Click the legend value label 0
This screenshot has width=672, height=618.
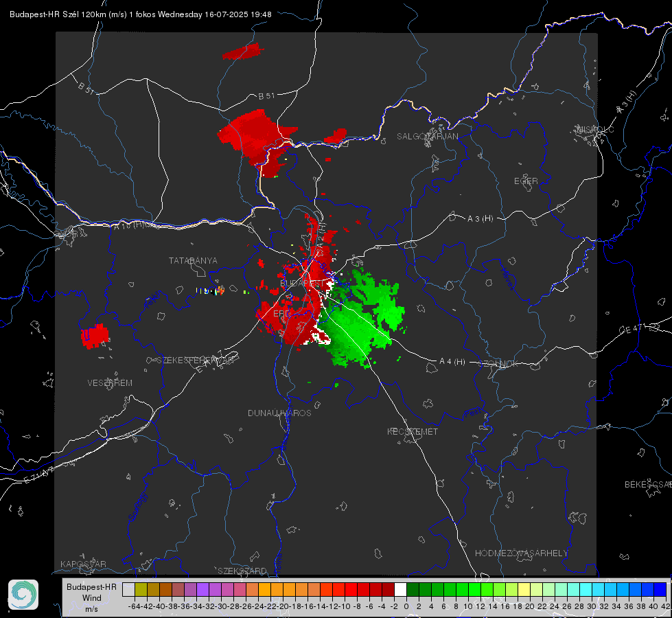406,606
